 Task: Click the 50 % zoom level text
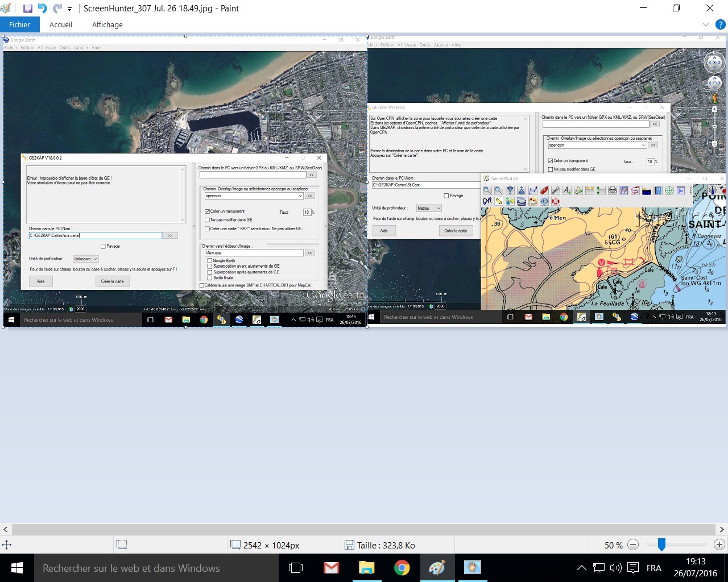tap(613, 545)
